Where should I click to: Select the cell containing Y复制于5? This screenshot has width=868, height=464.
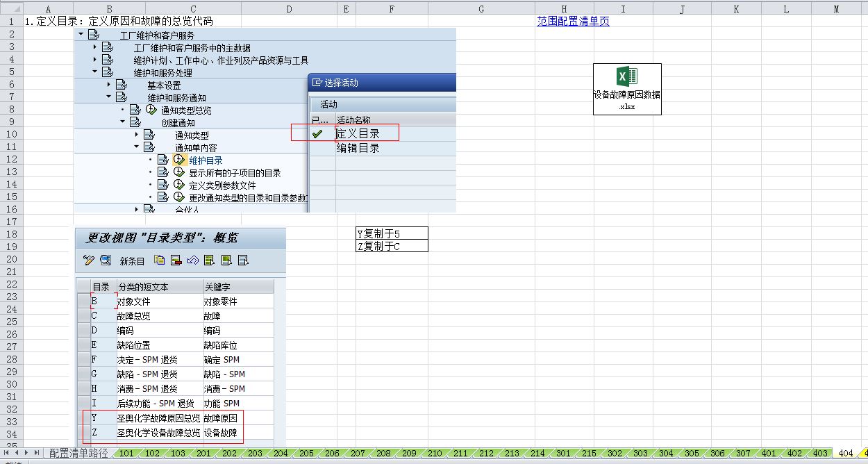coord(392,233)
